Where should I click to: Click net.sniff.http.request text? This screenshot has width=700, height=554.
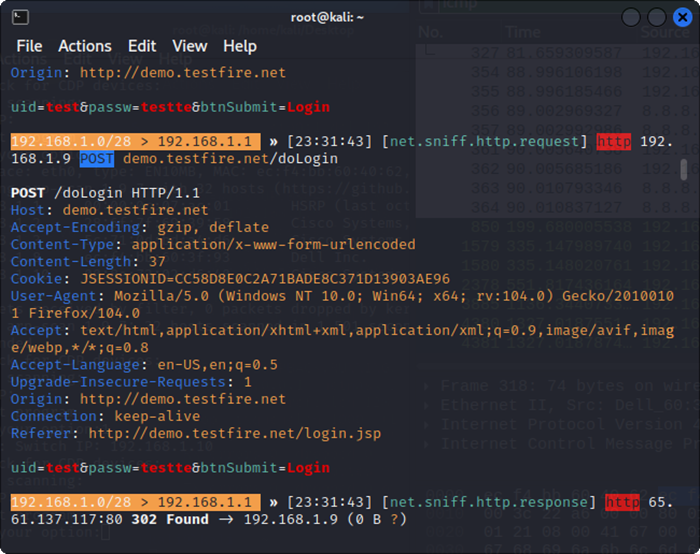(484, 142)
